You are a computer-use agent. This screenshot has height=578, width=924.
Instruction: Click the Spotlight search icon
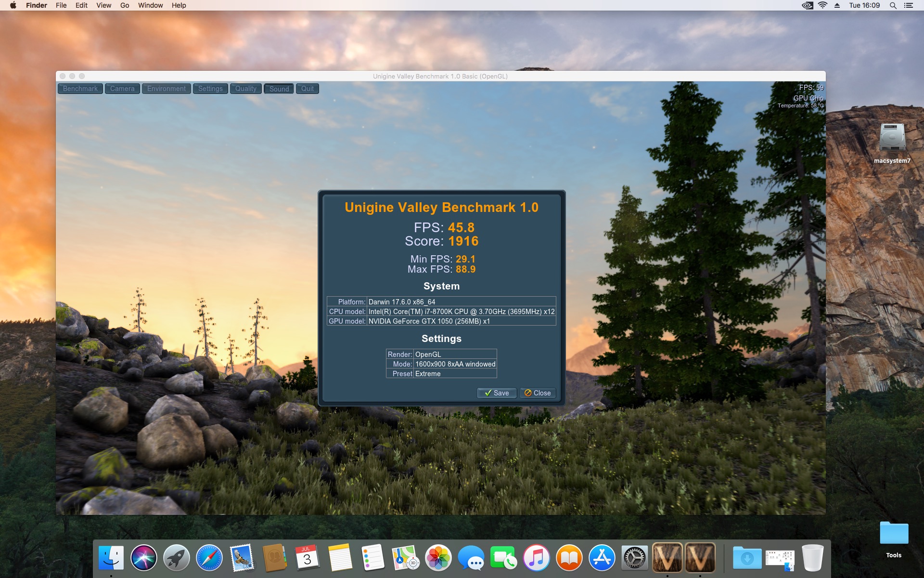(x=893, y=5)
